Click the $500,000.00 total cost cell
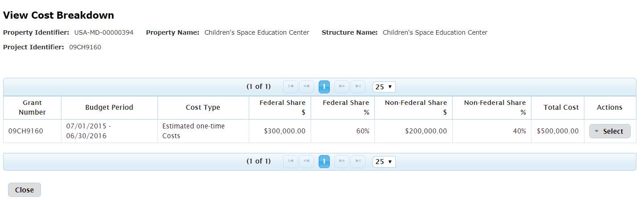Screen dimensions: 644x204 coord(558,131)
